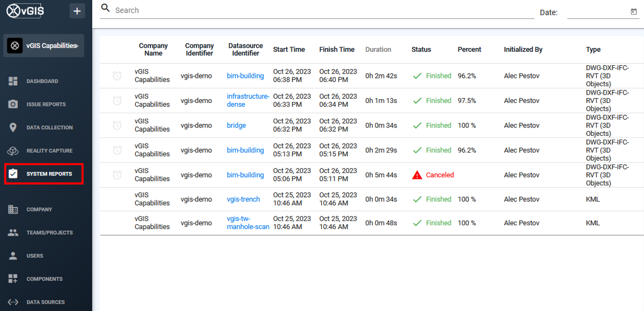Open the infrastructure-dense datasource link
Viewport: 644px width, 311px height.
[x=248, y=100]
